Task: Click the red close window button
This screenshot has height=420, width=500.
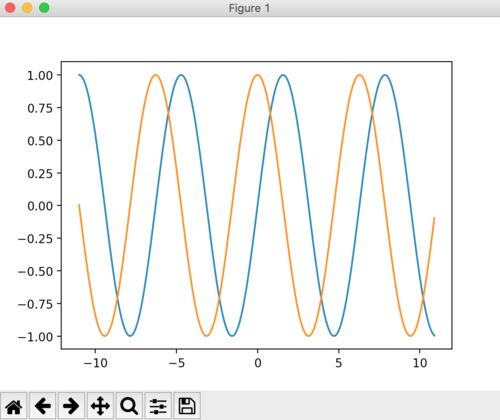Action: tap(10, 8)
